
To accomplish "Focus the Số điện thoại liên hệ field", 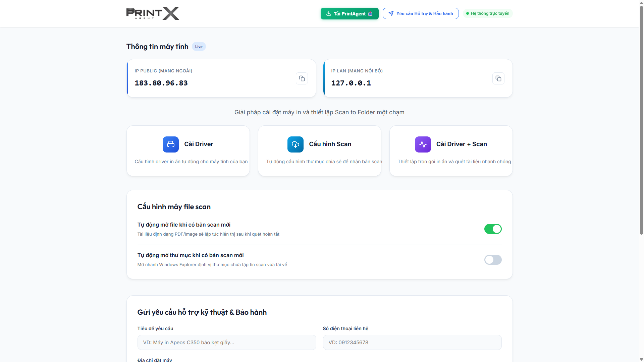I will (x=412, y=343).
